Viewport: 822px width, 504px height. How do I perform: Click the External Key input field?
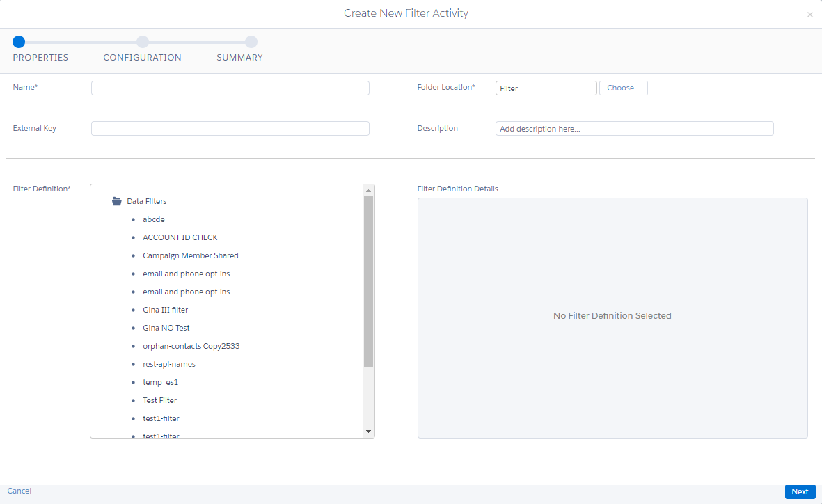pos(230,129)
